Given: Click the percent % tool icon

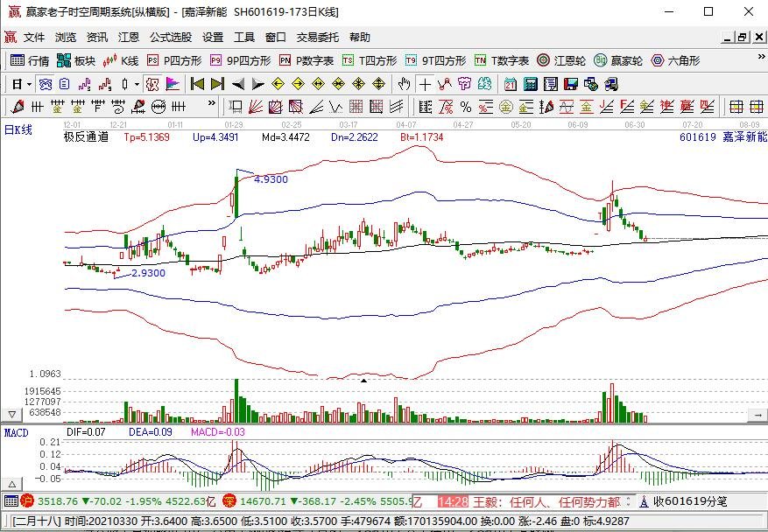Looking at the screenshot, I should (x=465, y=106).
